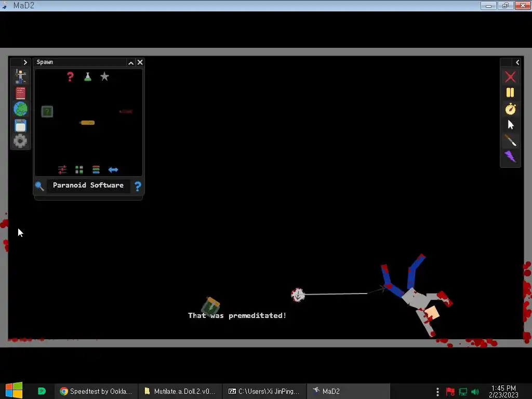Click the blue double arrow icon
The image size is (532, 399).
pyautogui.click(x=113, y=170)
